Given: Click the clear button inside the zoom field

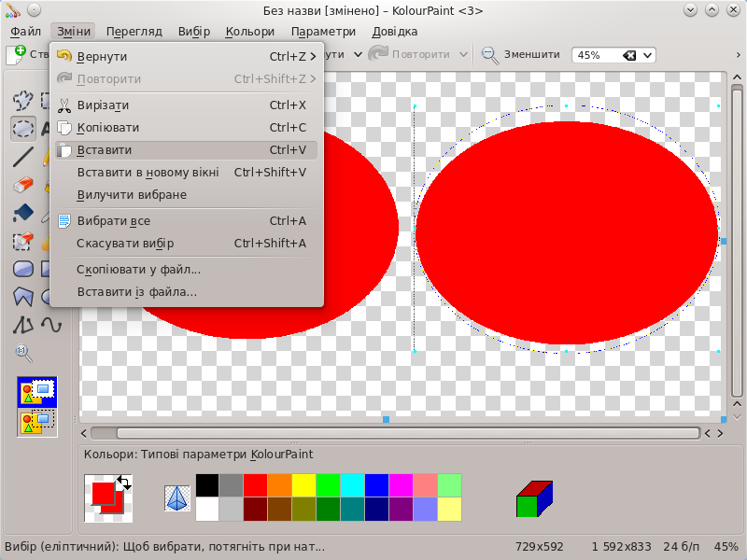Looking at the screenshot, I should tap(628, 55).
